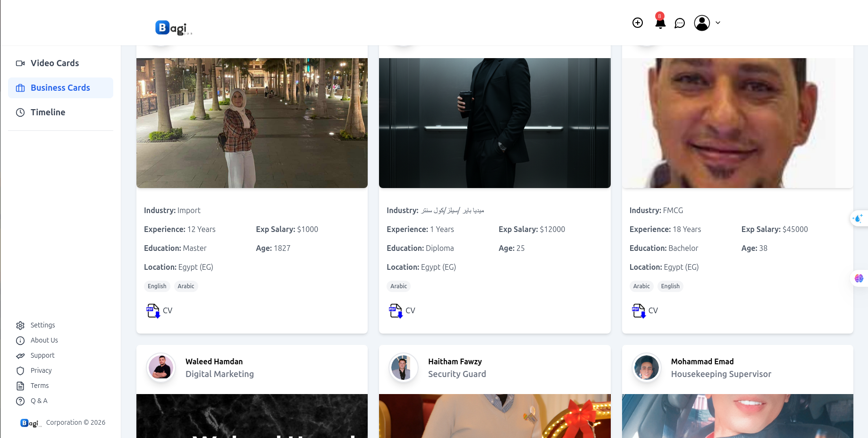
Task: Open the Q & A page
Action: [39, 401]
